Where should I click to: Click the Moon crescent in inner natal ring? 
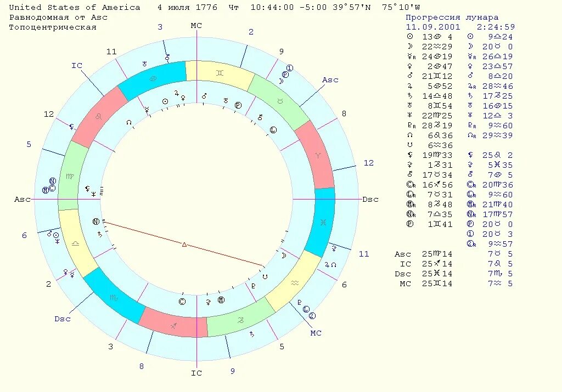(284, 255)
